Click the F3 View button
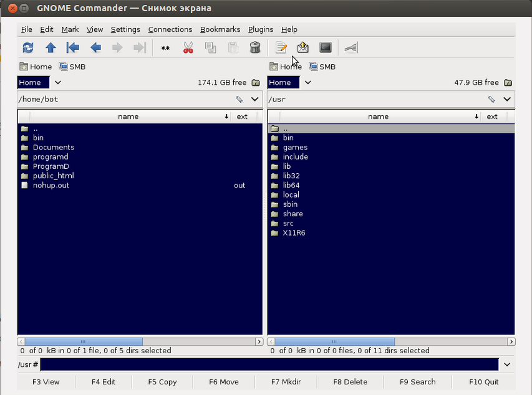Image resolution: width=532 pixels, height=395 pixels. pyautogui.click(x=46, y=382)
